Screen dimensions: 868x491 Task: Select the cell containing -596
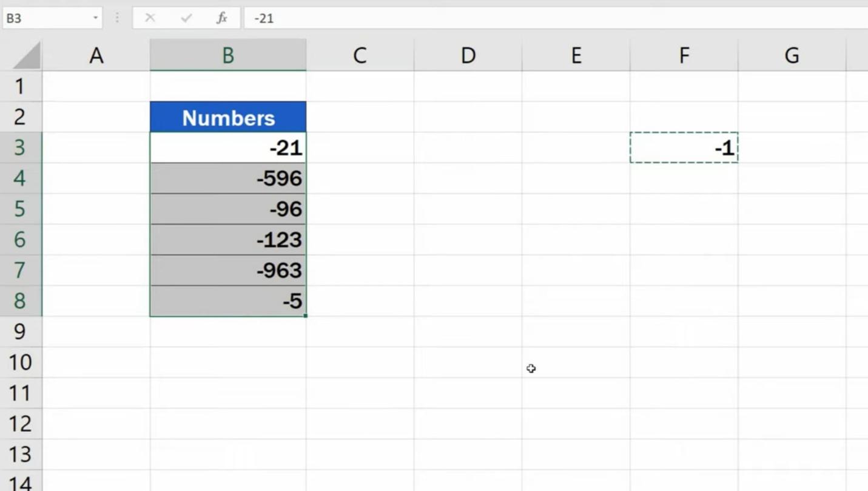[227, 178]
